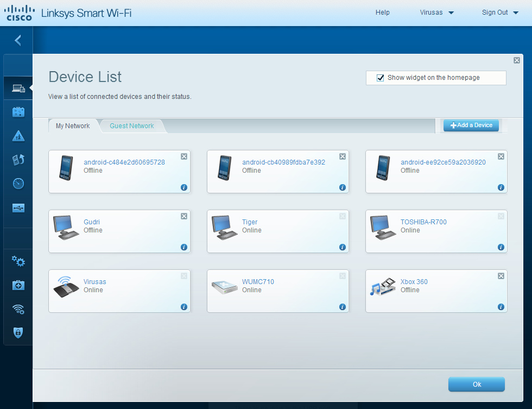The image size is (532, 409).
Task: Open Security shield sidebar icon
Action: coord(18,332)
